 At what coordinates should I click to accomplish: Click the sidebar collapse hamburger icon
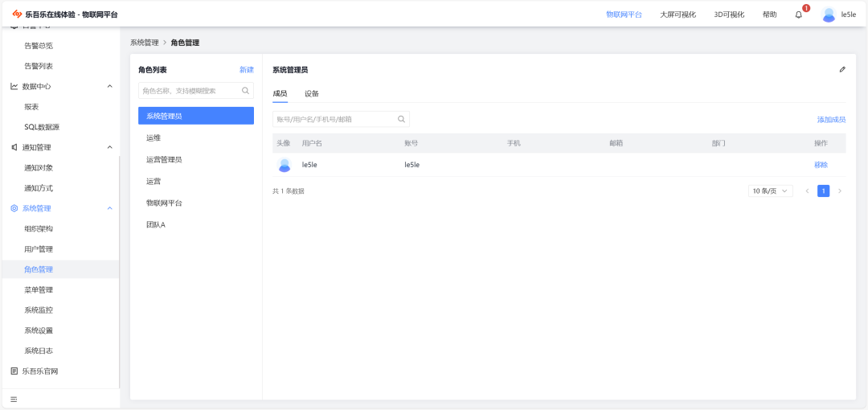click(x=14, y=399)
